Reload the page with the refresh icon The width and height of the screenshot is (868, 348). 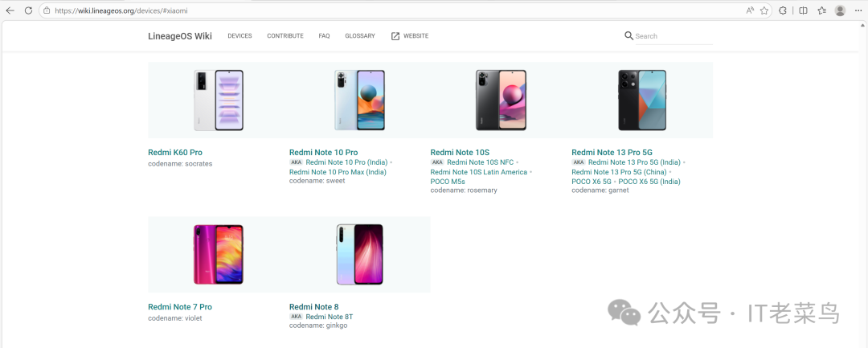tap(28, 10)
